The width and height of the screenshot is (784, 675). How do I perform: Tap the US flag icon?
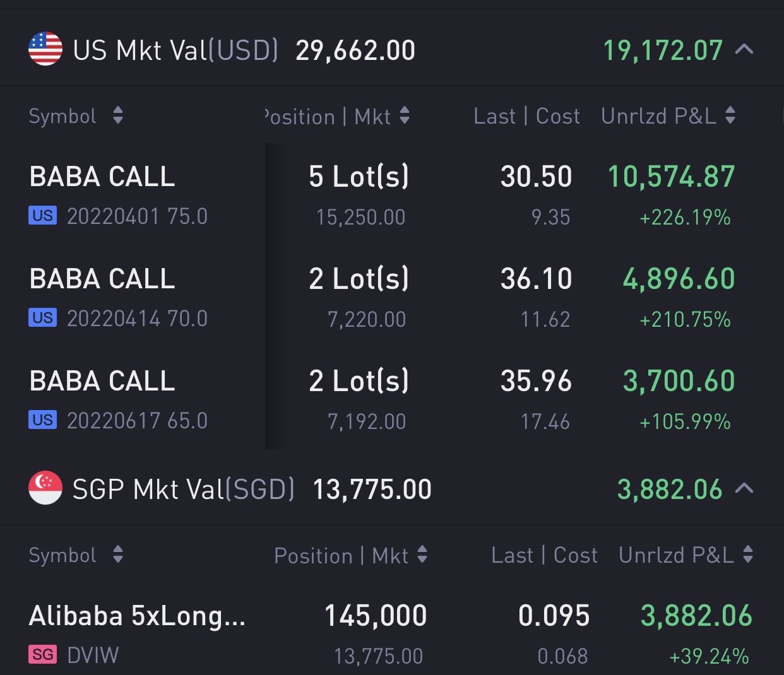[45, 49]
